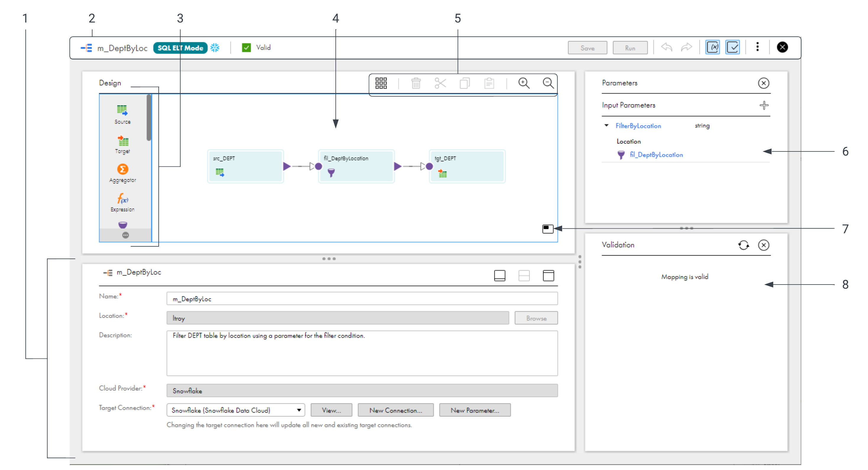Click the output port of src_DEPT
The height and width of the screenshot is (470, 868).
(287, 166)
